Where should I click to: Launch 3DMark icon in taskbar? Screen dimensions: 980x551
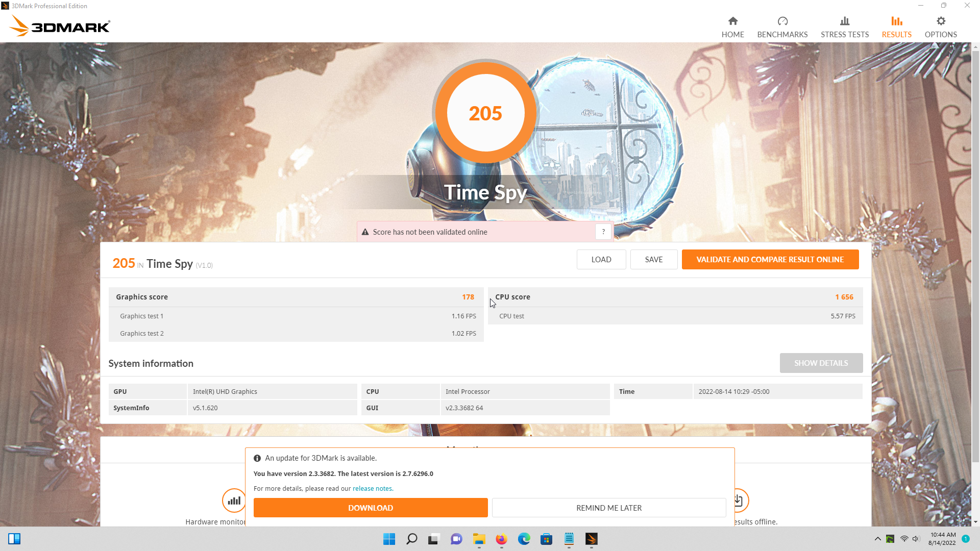coord(591,539)
